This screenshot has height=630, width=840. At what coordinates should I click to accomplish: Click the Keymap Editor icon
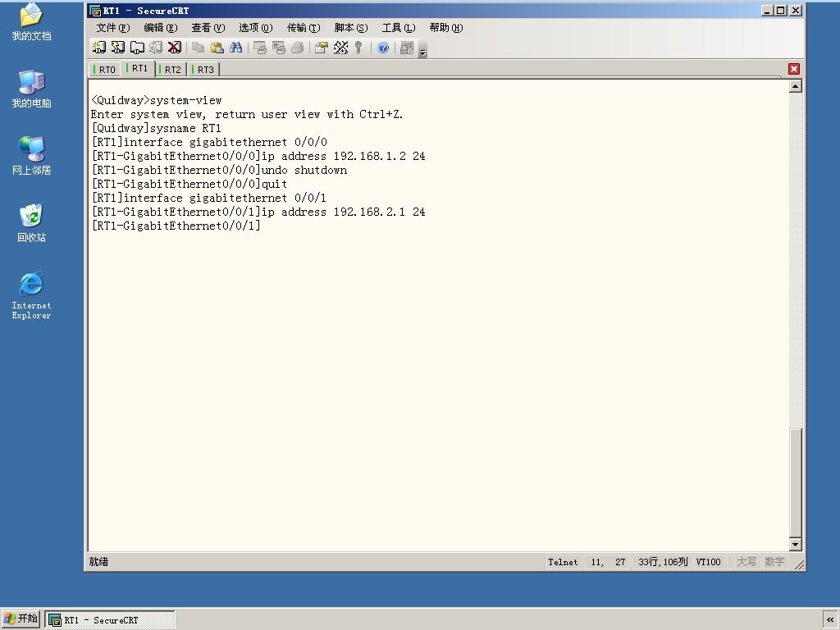pyautogui.click(x=340, y=48)
